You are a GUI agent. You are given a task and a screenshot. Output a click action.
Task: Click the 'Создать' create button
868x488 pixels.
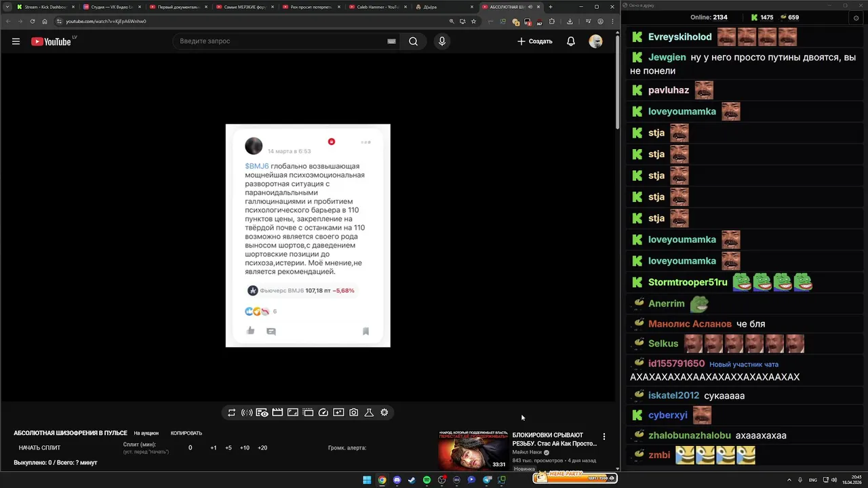[535, 41]
